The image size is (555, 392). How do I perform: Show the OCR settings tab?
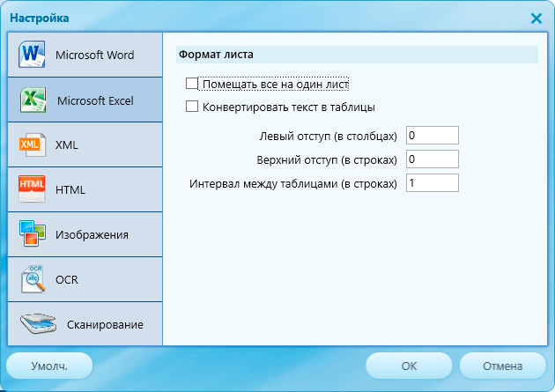coord(85,279)
